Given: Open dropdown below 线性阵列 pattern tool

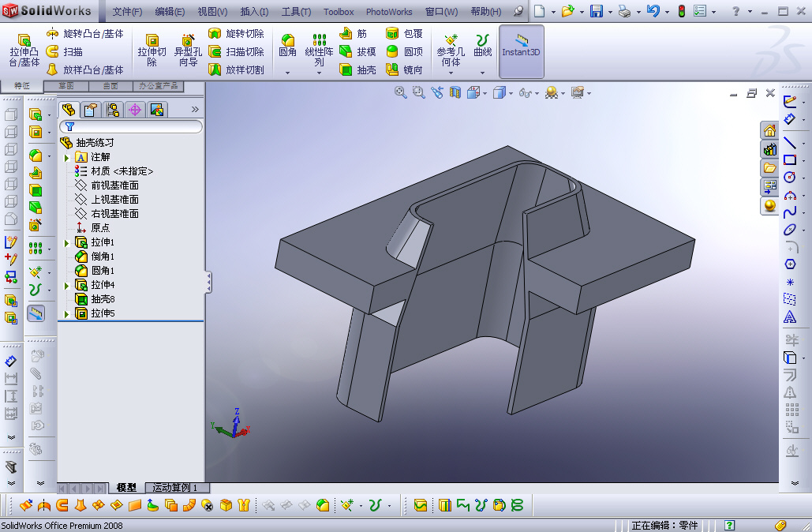Looking at the screenshot, I should (319, 73).
